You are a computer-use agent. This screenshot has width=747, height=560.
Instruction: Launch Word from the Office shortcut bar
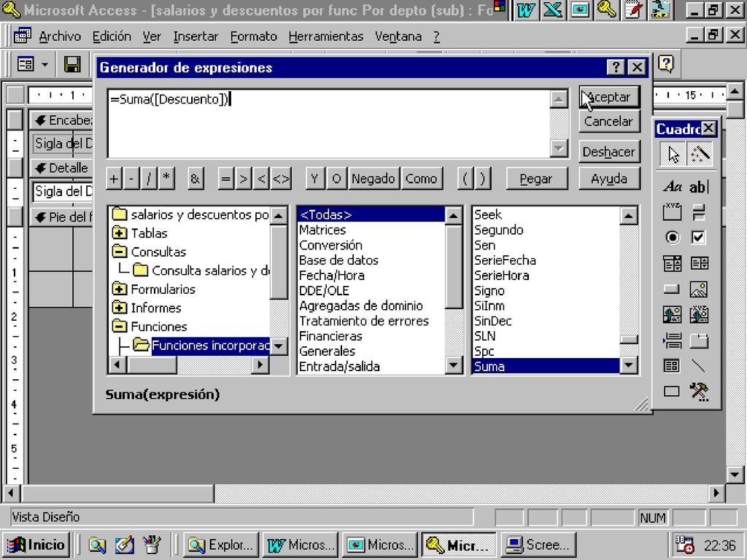tap(526, 10)
